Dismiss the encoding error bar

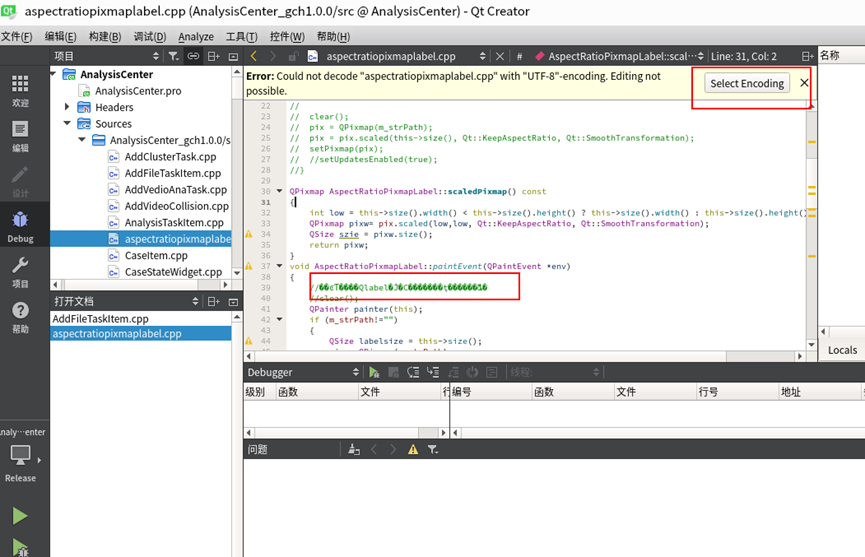click(x=804, y=83)
